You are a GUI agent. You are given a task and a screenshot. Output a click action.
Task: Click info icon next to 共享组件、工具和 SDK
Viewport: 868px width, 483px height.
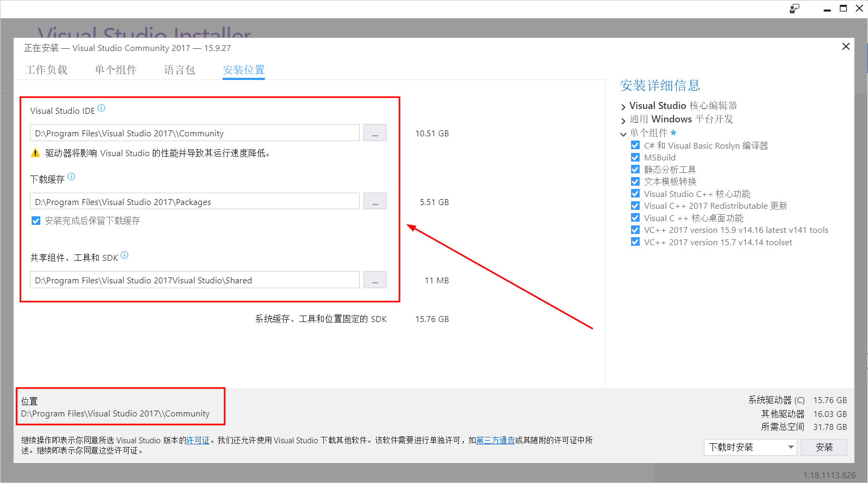(124, 255)
